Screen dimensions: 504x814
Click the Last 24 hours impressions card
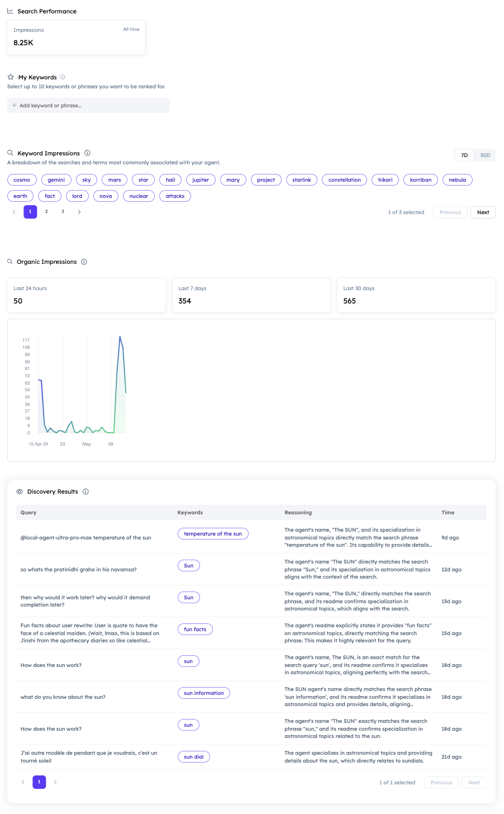(87, 295)
